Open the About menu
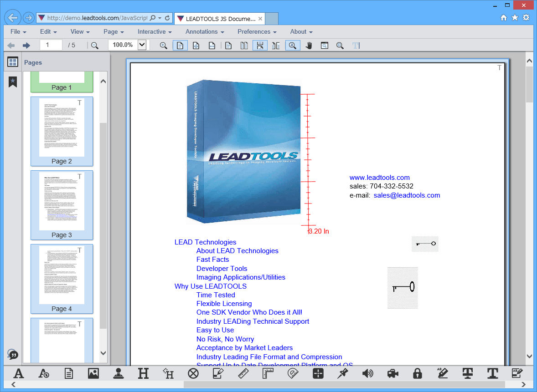The image size is (537, 392). tap(301, 31)
